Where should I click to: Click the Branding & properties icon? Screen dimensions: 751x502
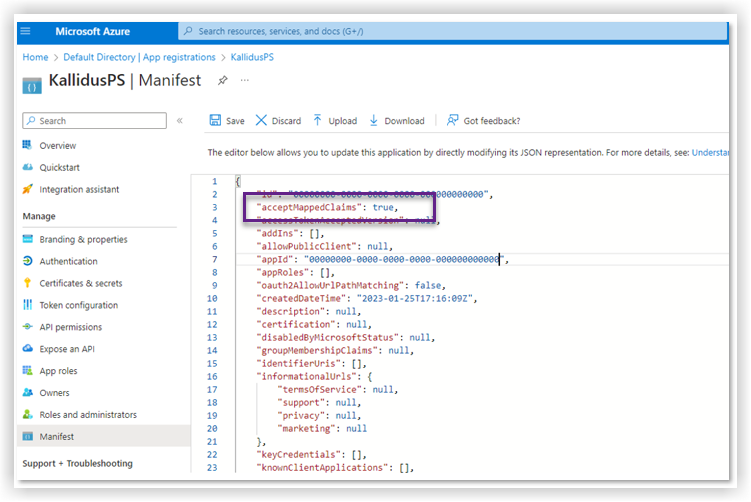[28, 239]
